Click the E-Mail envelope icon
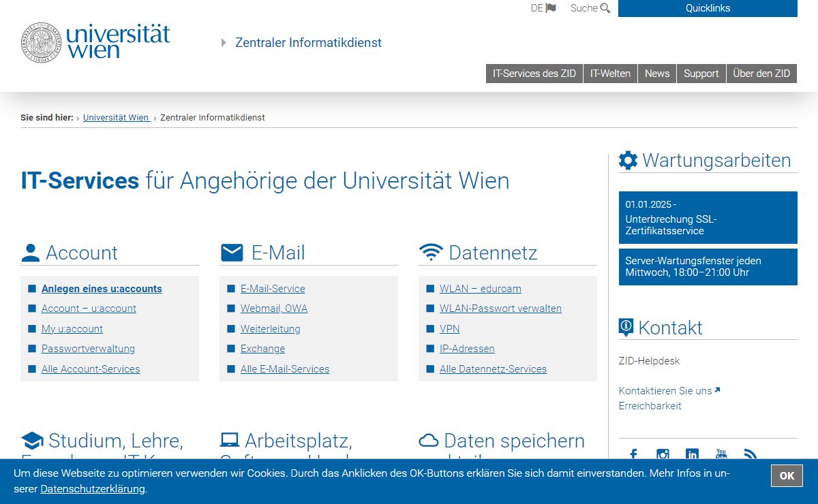 pos(232,253)
